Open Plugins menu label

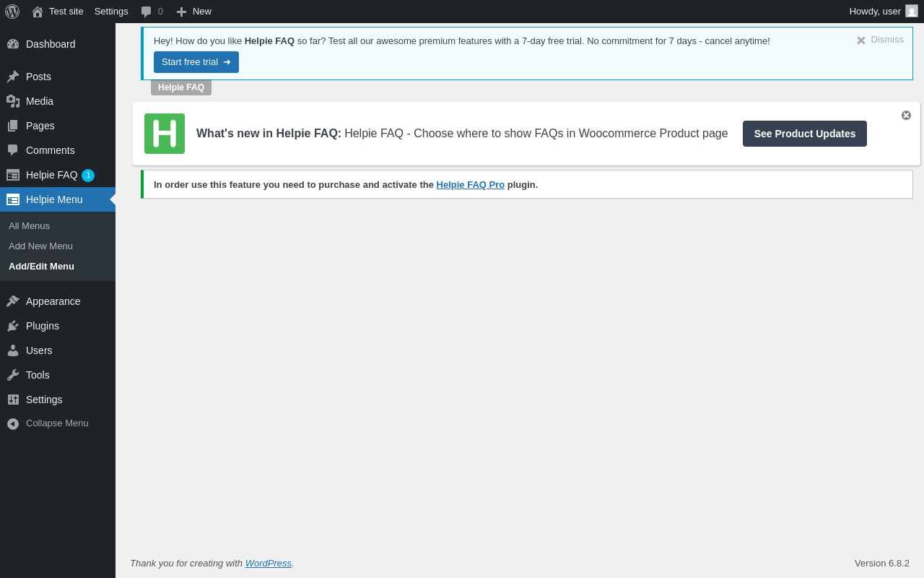pos(43,326)
